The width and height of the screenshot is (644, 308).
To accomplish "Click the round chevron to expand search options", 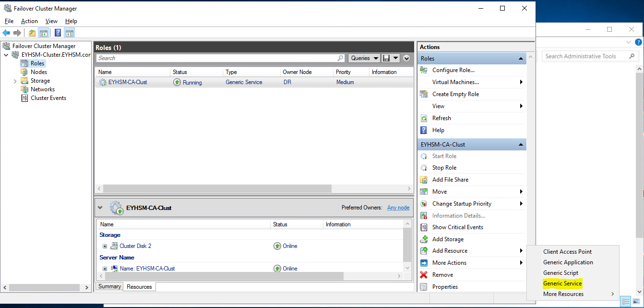I will (406, 58).
